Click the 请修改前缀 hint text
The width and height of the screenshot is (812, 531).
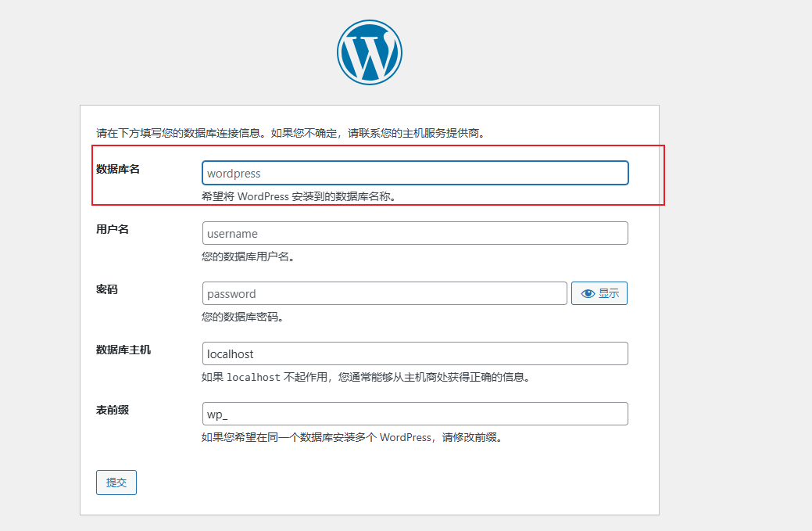coord(352,437)
